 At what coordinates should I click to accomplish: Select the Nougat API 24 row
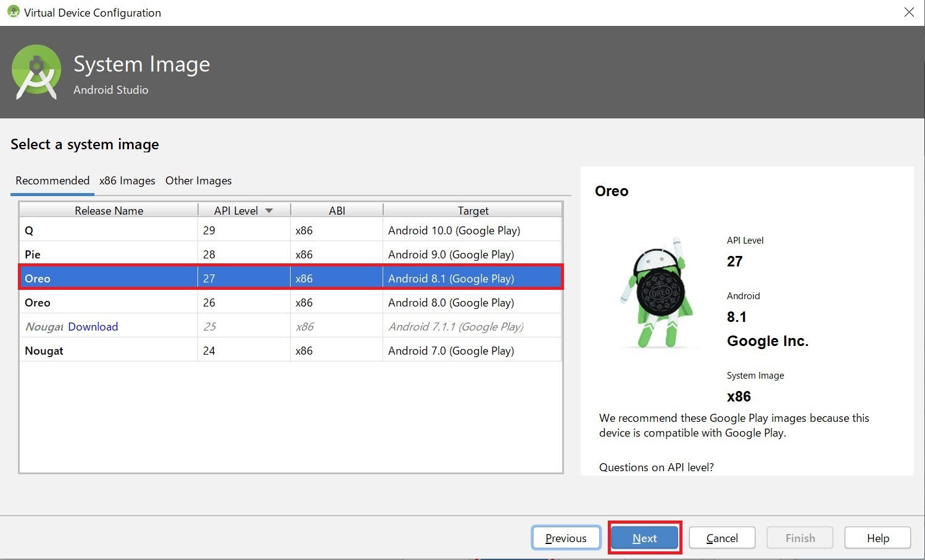(291, 350)
